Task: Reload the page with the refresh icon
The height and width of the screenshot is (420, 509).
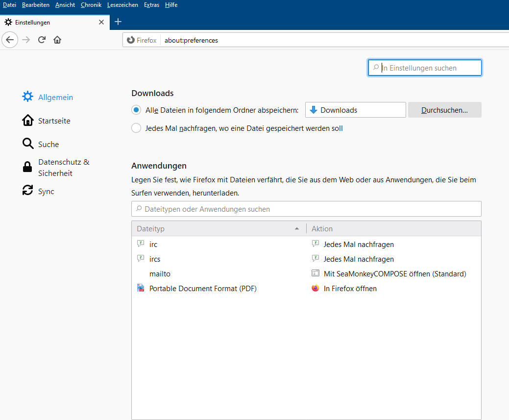Action: 42,40
